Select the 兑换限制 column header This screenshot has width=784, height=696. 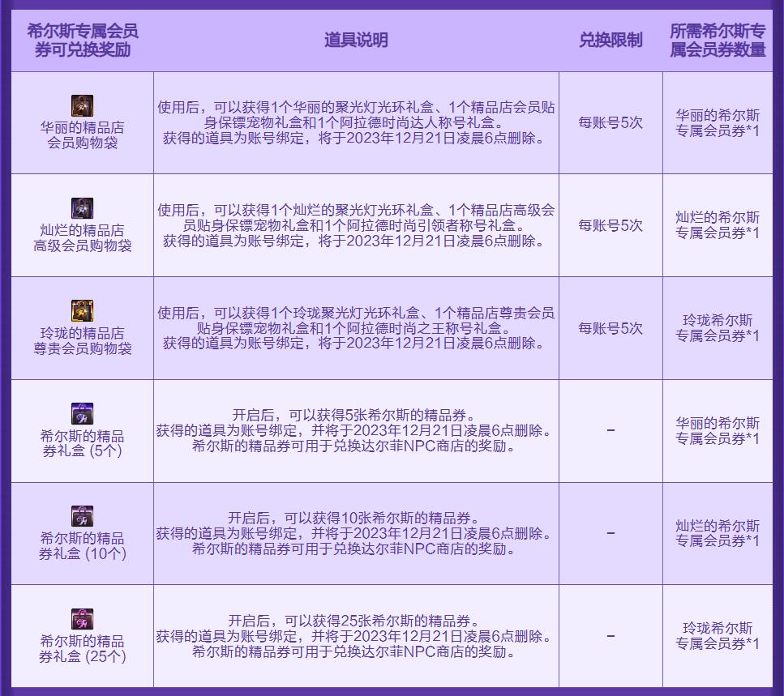click(x=610, y=40)
